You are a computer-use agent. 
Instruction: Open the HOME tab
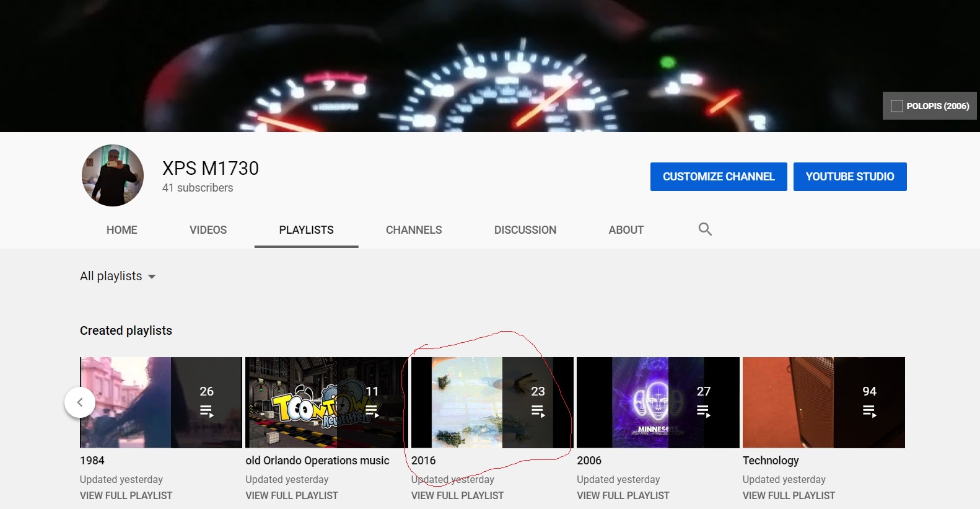(122, 230)
